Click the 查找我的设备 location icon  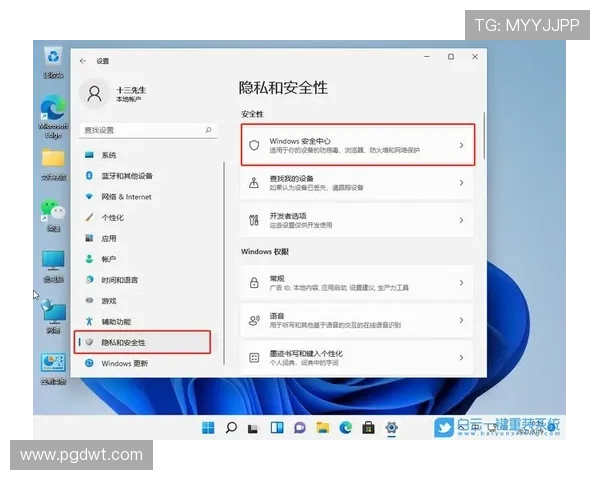[254, 183]
